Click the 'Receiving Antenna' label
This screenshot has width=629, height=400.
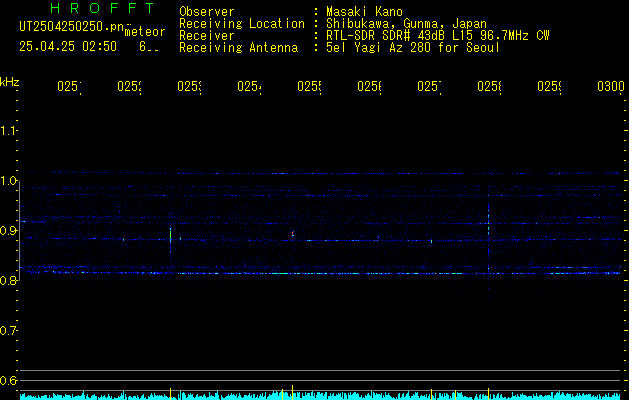click(239, 48)
